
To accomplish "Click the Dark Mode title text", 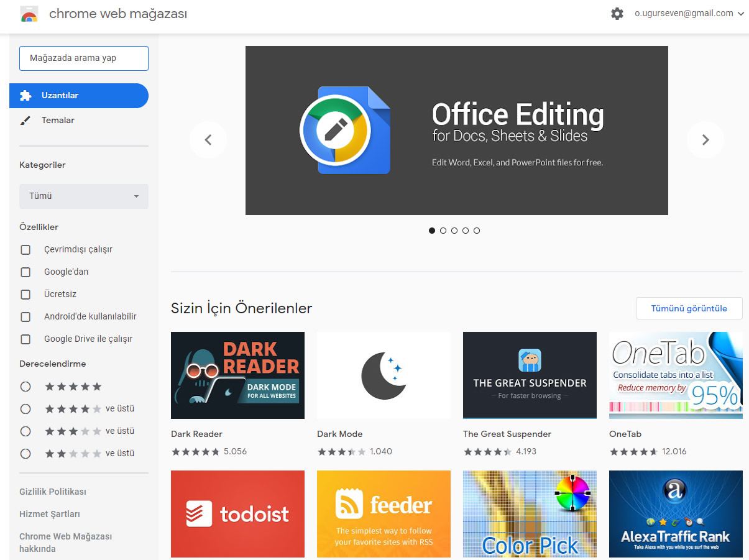I will click(x=339, y=434).
